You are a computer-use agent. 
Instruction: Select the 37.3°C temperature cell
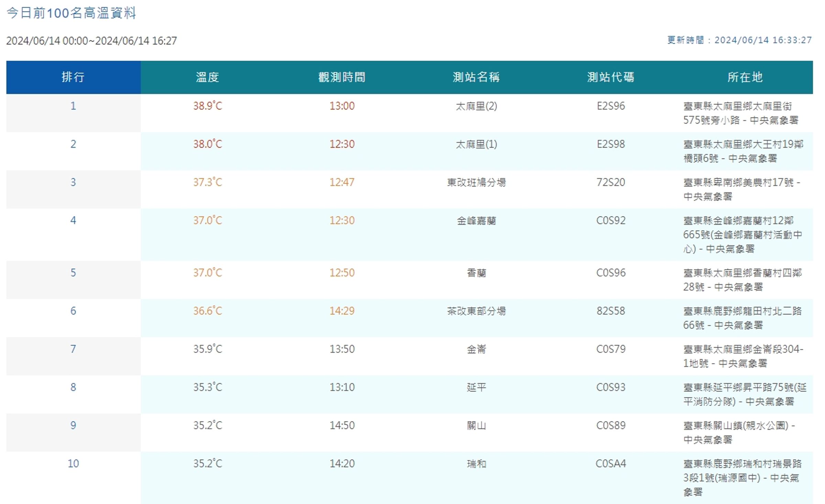coord(208,182)
